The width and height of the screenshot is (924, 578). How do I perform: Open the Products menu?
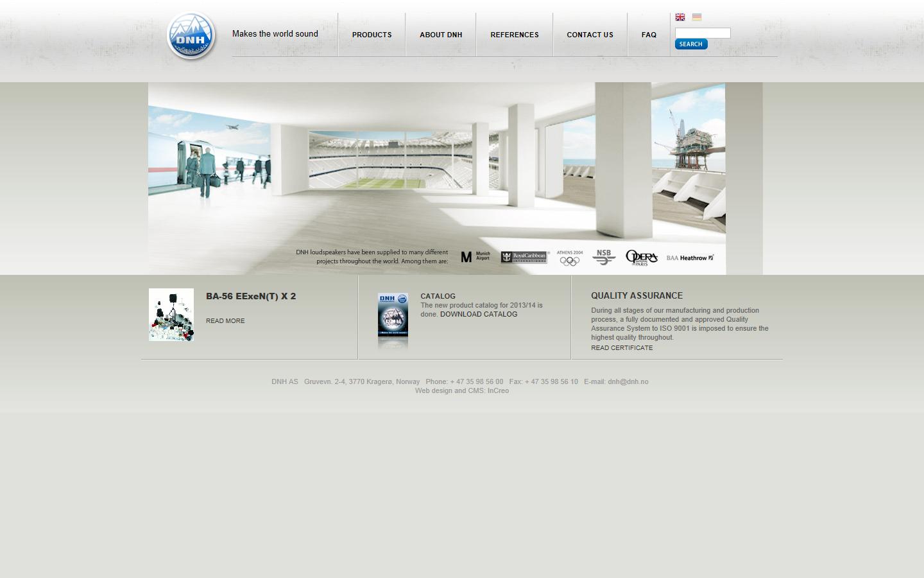[x=372, y=35]
